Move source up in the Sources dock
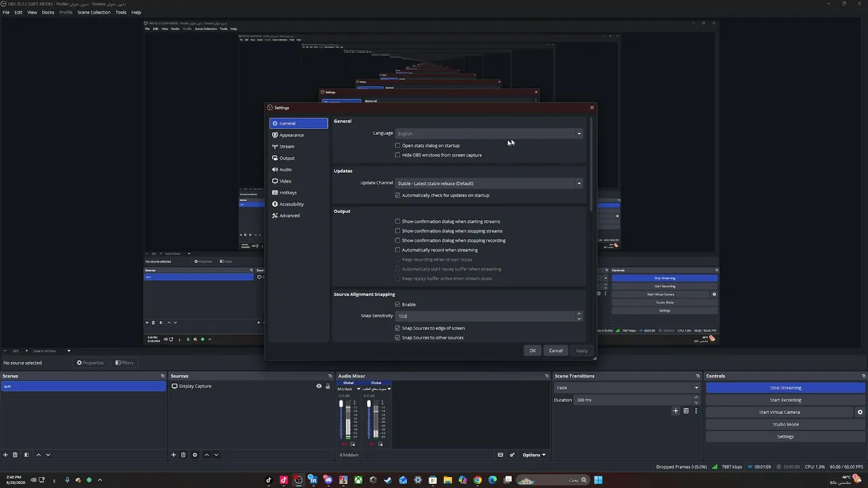Screen dimensions: 868x488 207,455
